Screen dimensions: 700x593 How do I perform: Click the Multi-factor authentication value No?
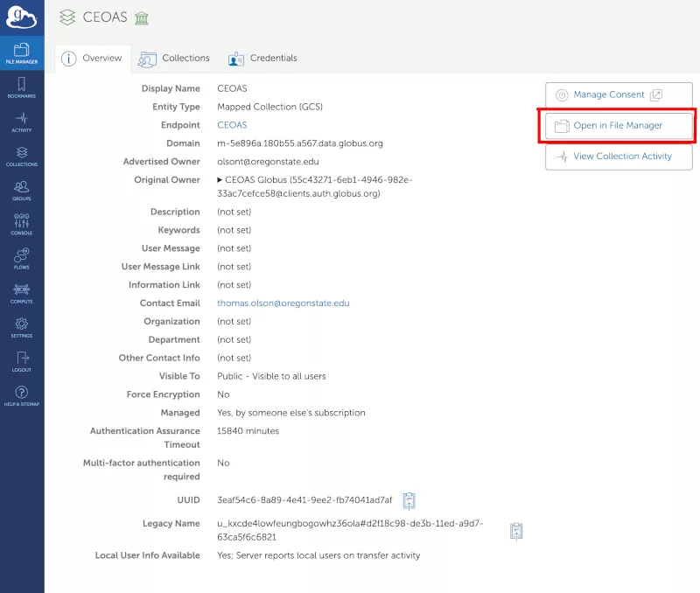point(223,463)
